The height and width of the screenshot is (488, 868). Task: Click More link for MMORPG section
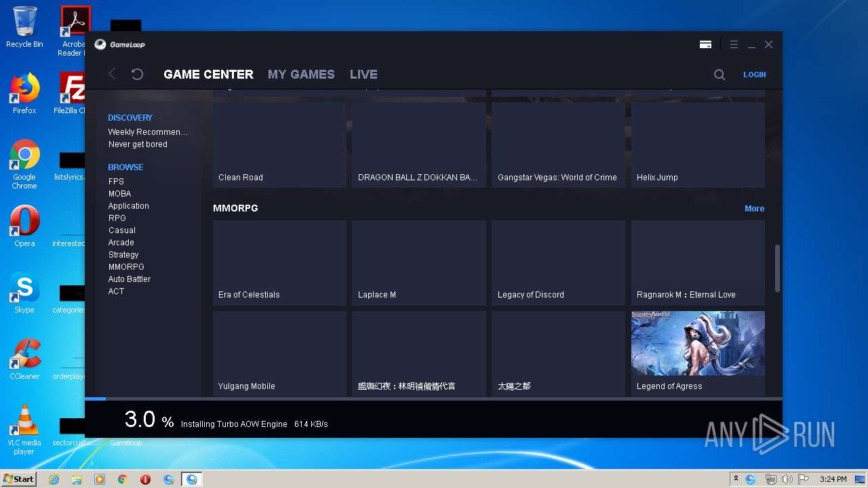point(754,209)
